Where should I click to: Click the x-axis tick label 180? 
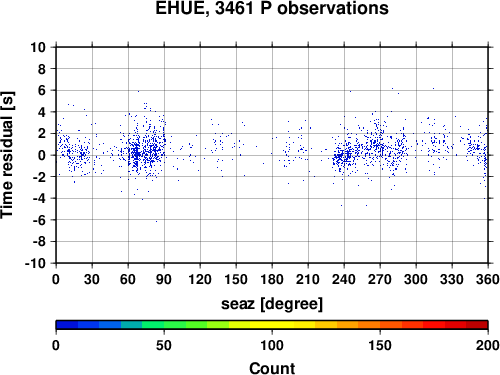tap(272, 279)
